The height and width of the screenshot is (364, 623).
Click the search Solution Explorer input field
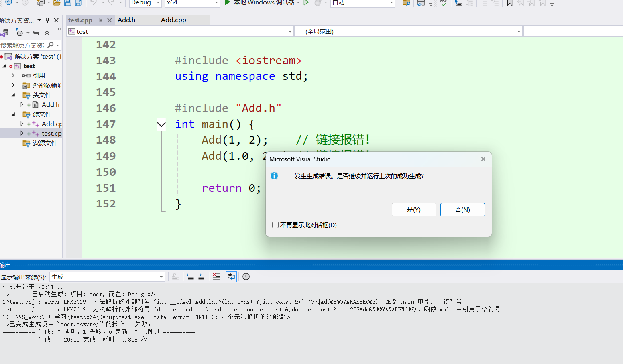tap(22, 45)
